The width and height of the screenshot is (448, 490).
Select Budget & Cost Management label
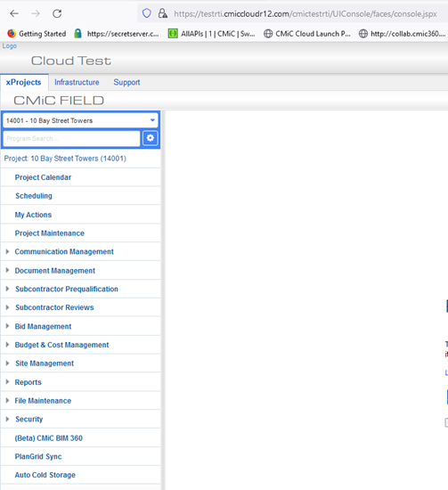click(x=61, y=345)
